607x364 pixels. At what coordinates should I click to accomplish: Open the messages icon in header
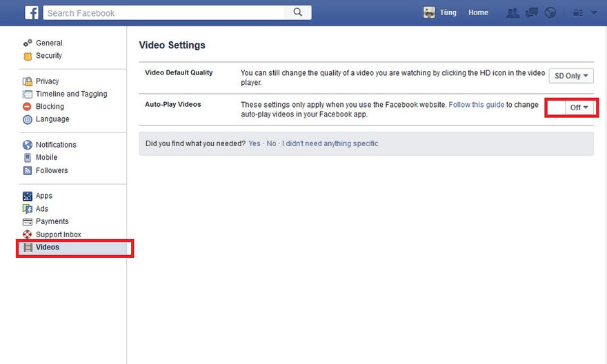pyautogui.click(x=532, y=13)
